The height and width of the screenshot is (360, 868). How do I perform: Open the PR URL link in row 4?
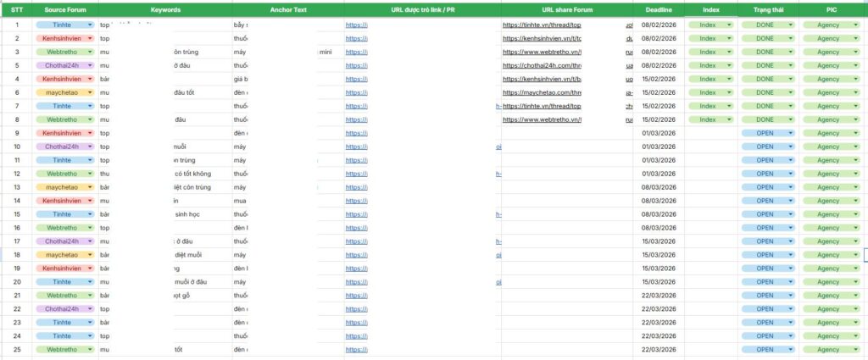pos(357,79)
